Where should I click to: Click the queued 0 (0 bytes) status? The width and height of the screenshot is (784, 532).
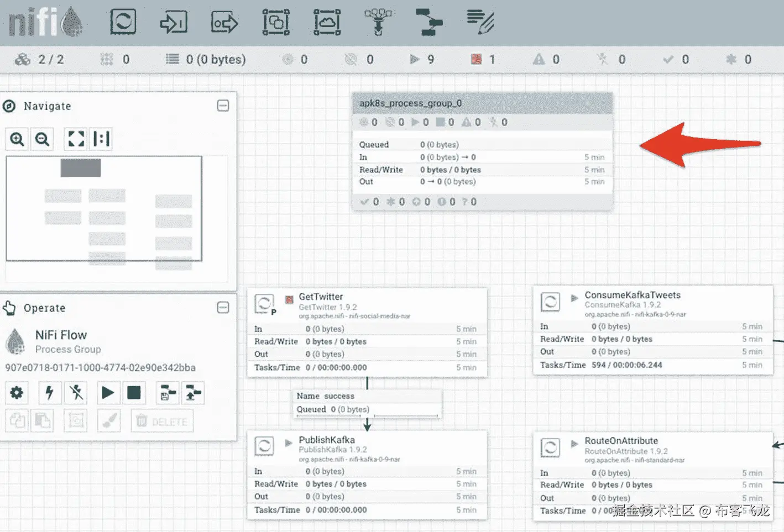(206, 59)
